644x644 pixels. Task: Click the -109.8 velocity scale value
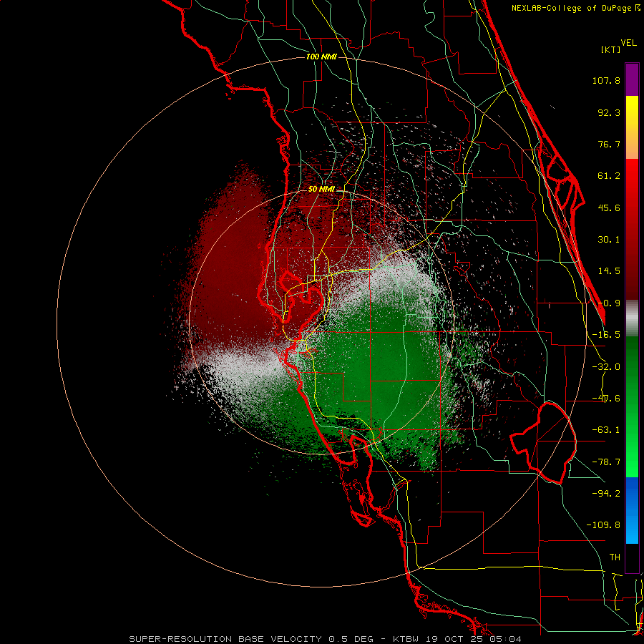(603, 525)
